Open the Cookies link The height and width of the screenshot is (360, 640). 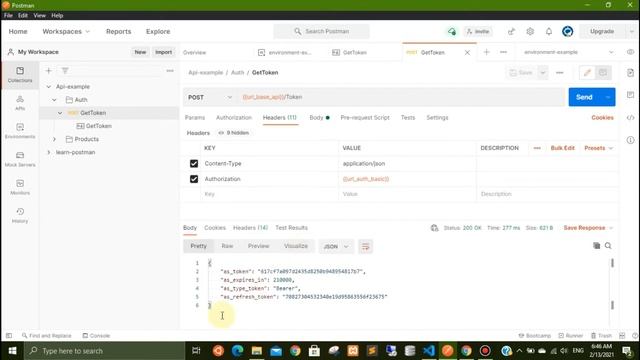[602, 118]
